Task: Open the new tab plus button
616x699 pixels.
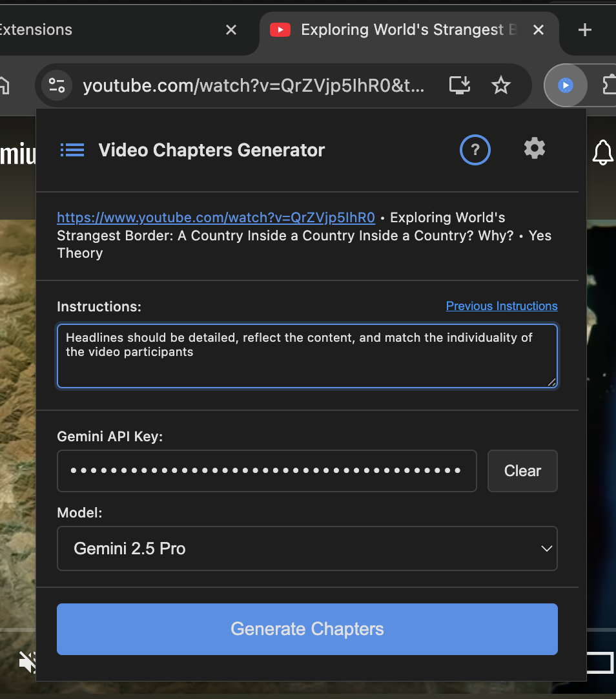Action: 585,30
